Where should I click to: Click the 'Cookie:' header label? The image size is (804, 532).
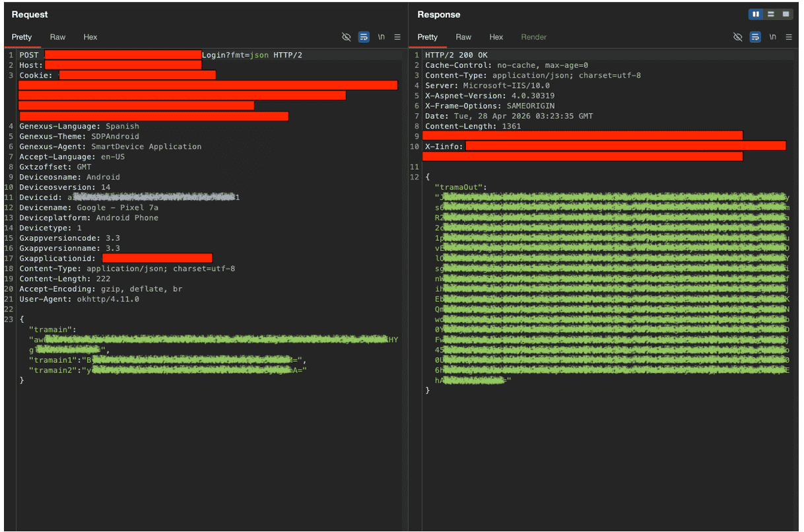(36, 75)
